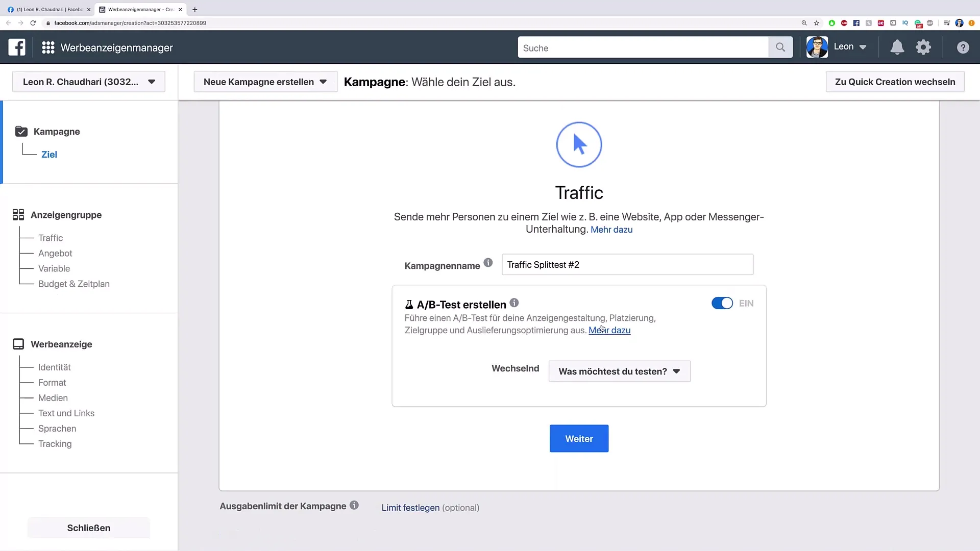The height and width of the screenshot is (551, 980).
Task: Click the Kampagne folder icon in sidebar
Action: pos(21,132)
